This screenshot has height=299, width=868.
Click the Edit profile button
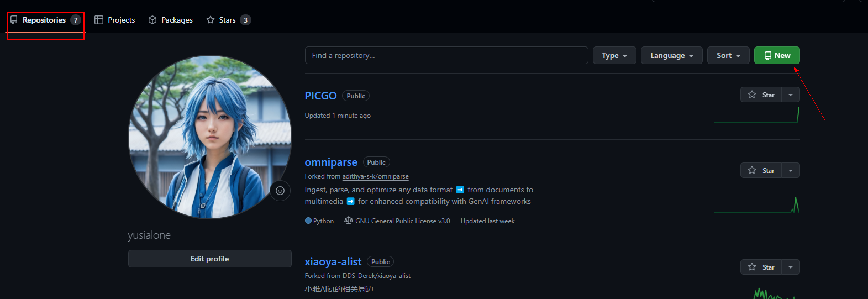pyautogui.click(x=210, y=259)
